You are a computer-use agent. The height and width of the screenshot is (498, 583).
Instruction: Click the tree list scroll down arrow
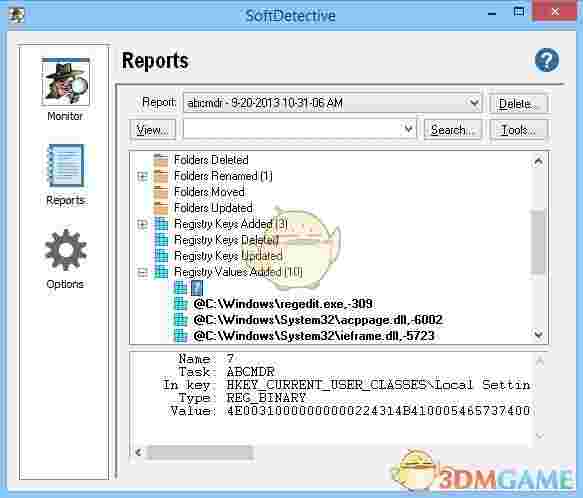point(538,335)
